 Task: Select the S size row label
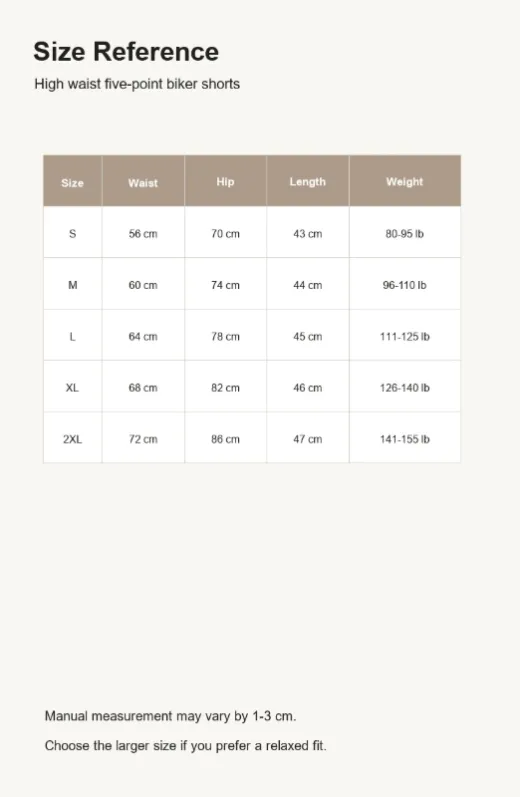72,234
